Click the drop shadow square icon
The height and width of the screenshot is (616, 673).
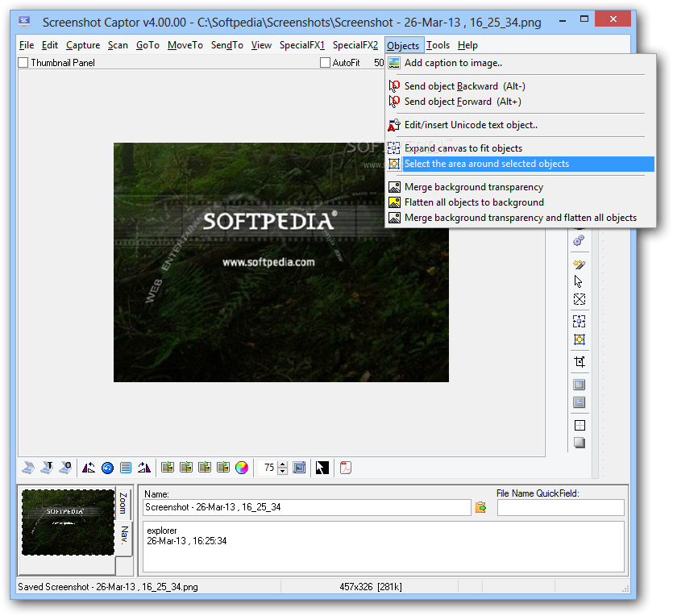(580, 443)
